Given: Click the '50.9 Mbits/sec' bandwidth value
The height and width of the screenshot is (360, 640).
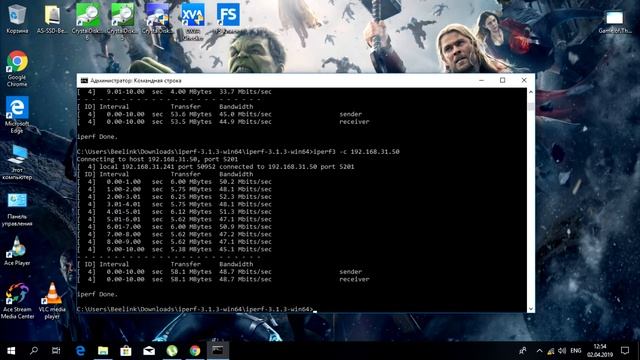Looking at the screenshot, I should tap(245, 227).
